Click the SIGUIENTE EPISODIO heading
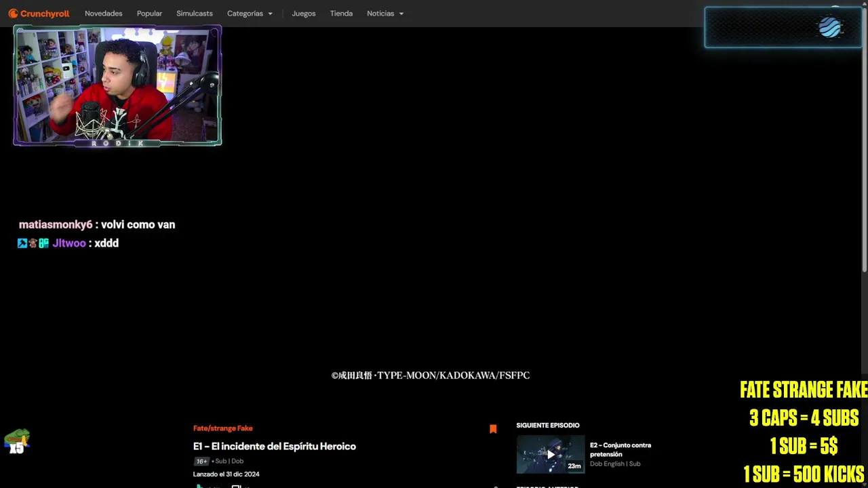The width and height of the screenshot is (868, 488). (x=548, y=425)
